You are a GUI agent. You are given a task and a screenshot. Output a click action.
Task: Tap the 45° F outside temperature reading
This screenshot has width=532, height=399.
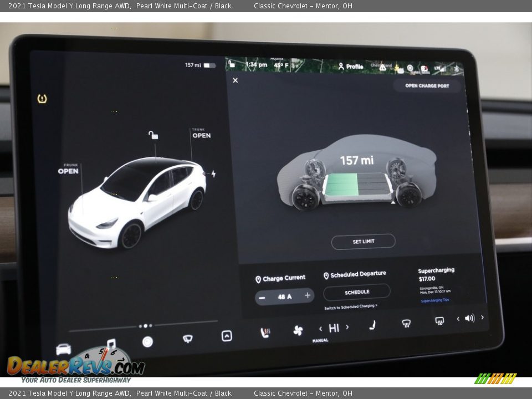[x=281, y=65]
